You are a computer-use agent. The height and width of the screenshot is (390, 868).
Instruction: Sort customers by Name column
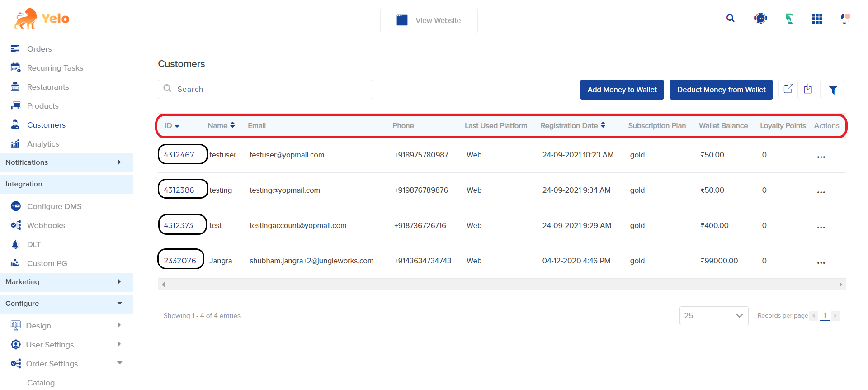[221, 125]
